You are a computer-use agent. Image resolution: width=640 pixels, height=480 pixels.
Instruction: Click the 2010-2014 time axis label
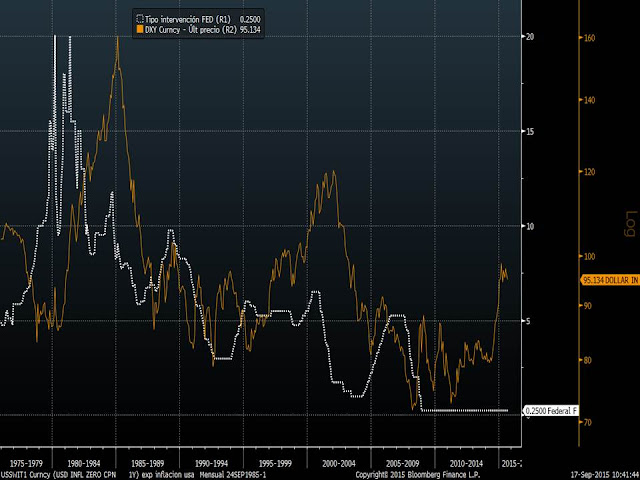(x=466, y=463)
